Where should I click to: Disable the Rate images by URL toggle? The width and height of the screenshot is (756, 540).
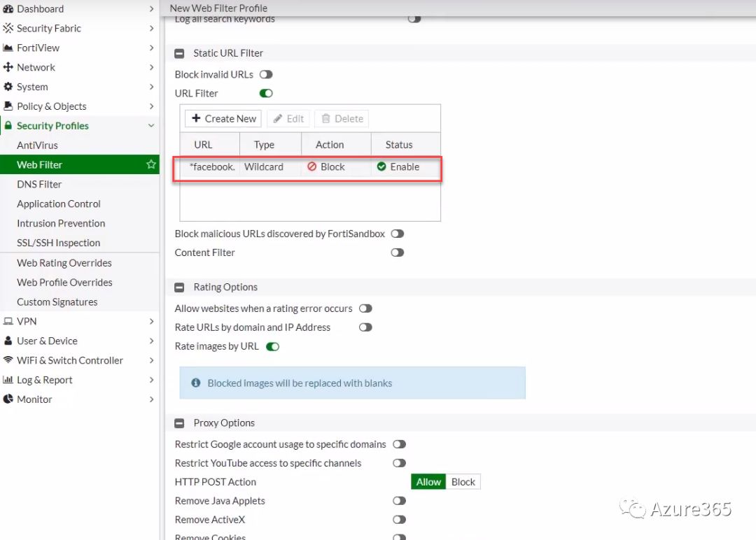pos(272,347)
